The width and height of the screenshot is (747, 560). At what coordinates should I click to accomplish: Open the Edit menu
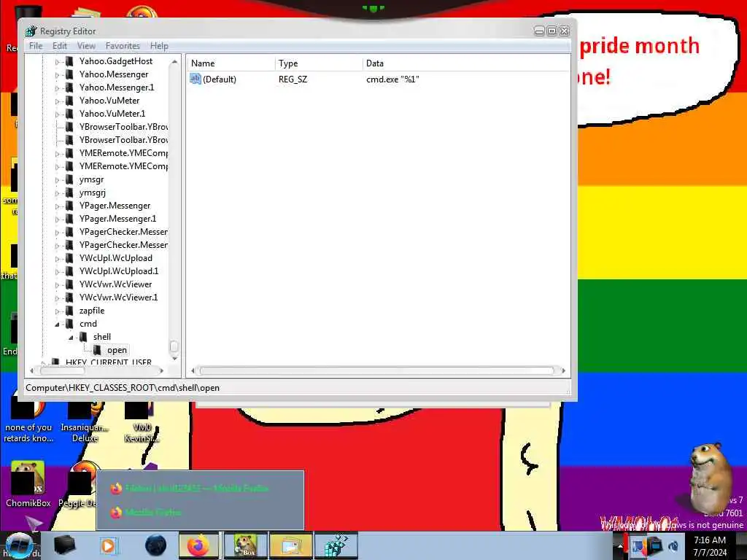coord(60,46)
